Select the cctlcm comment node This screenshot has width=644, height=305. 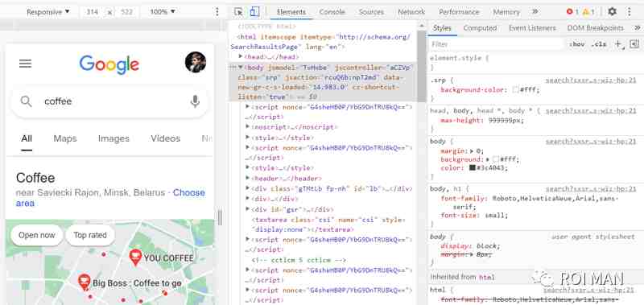click(299, 260)
